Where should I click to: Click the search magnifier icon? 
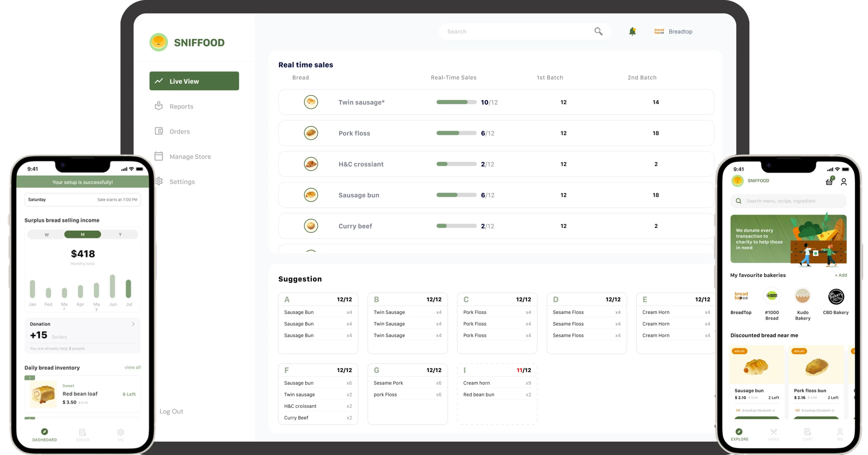coord(598,32)
